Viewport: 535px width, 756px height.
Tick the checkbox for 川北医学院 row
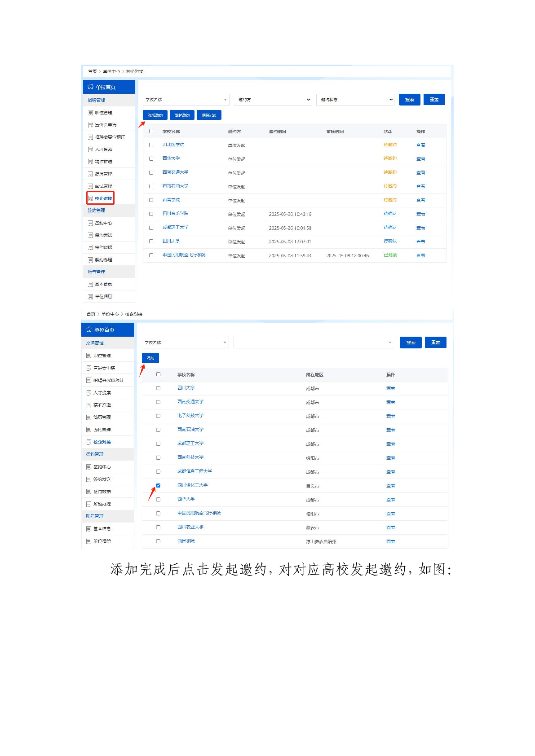point(151,145)
